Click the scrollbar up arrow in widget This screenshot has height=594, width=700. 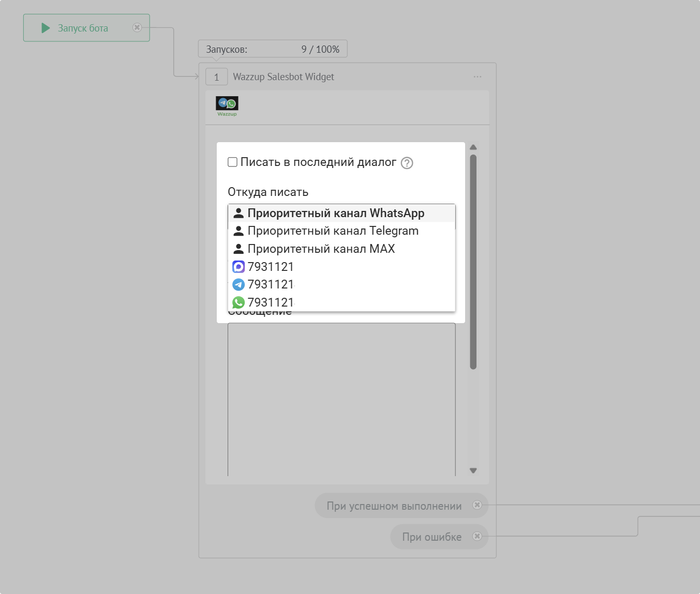[473, 147]
